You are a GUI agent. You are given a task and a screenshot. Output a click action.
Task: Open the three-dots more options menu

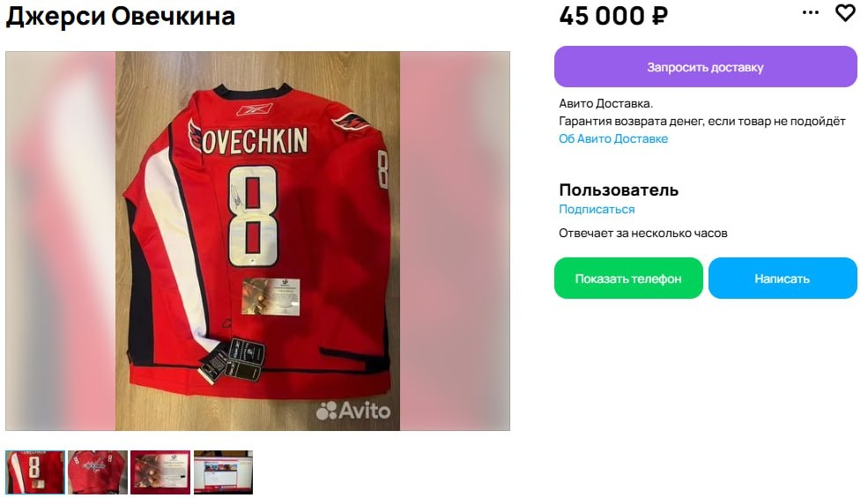(811, 12)
